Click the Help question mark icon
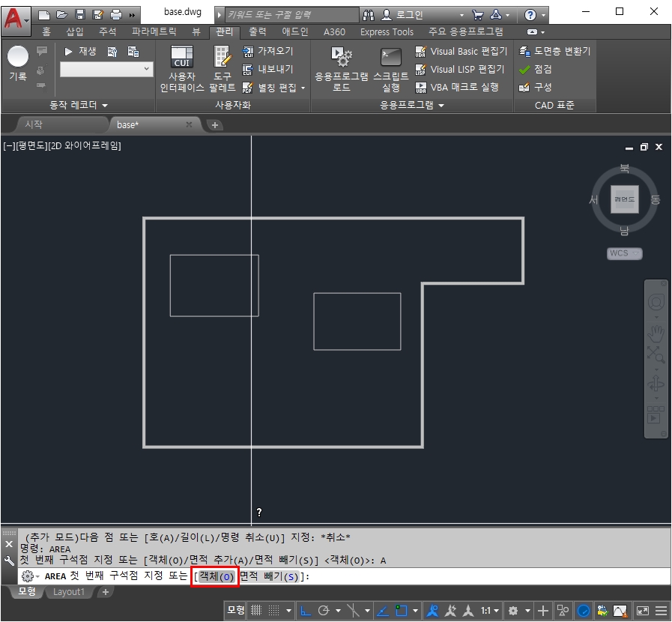 pyautogui.click(x=530, y=15)
